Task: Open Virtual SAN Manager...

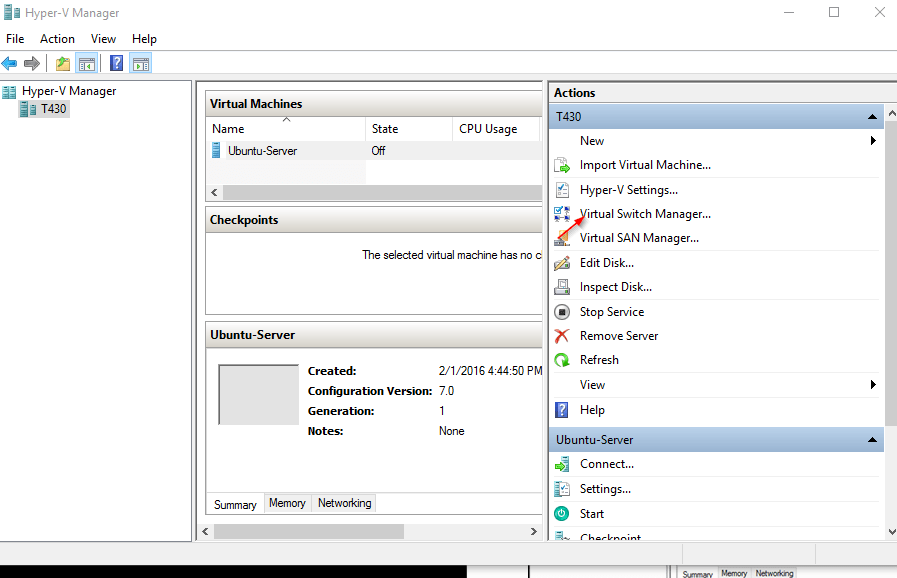Action: [639, 238]
